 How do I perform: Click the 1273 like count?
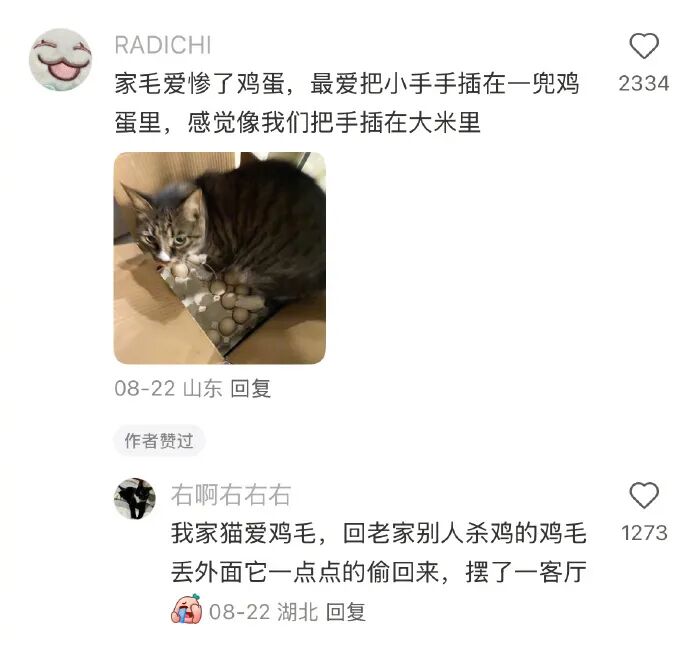[x=644, y=533]
